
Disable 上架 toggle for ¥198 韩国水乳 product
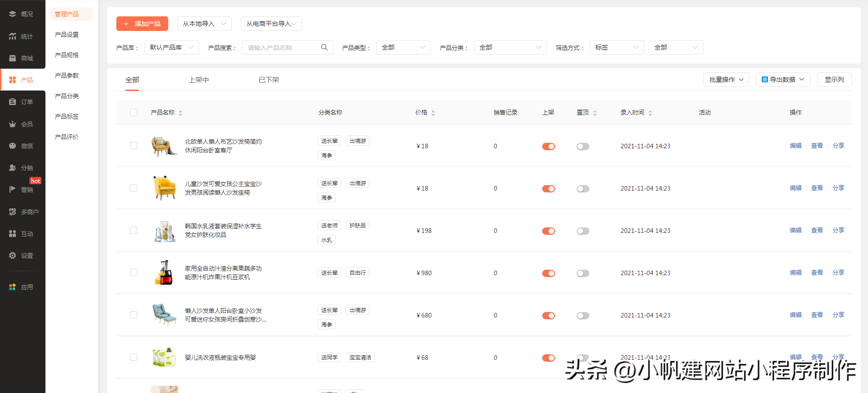[548, 231]
